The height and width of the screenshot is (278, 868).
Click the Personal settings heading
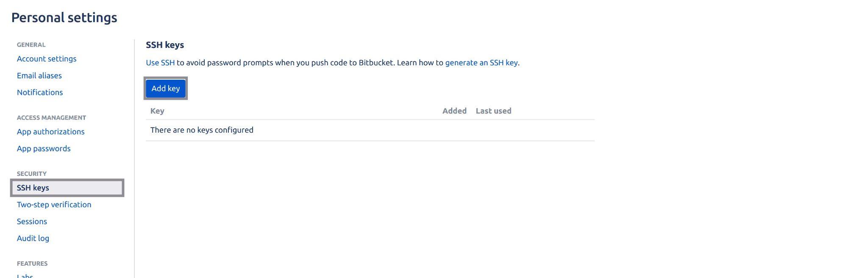pyautogui.click(x=64, y=17)
